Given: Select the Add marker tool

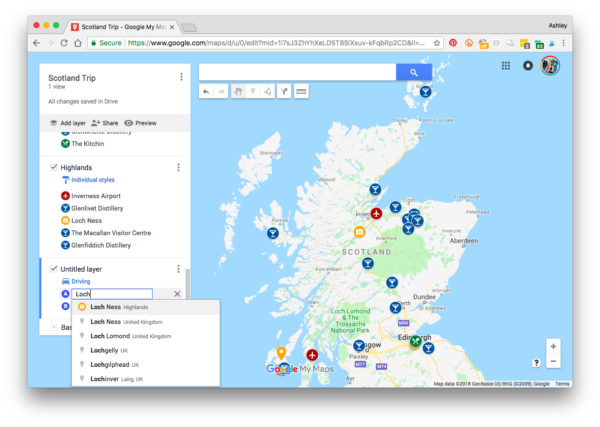Looking at the screenshot, I should click(253, 91).
